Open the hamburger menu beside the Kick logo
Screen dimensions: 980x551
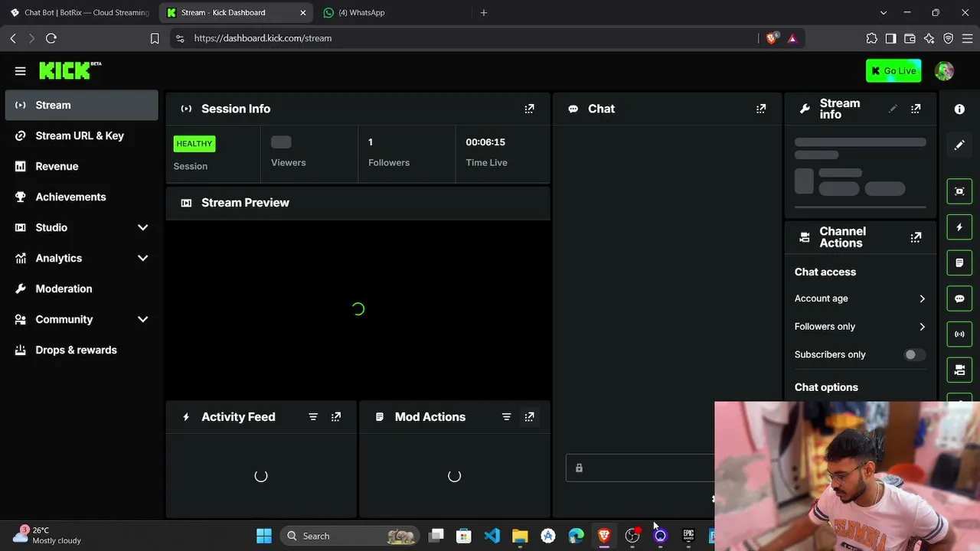point(21,71)
